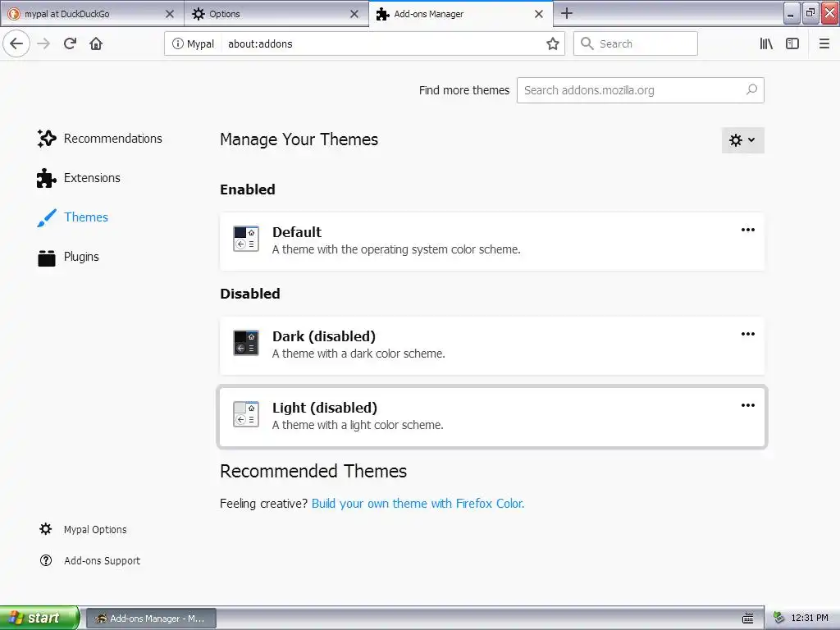The width and height of the screenshot is (840, 630).
Task: Close the Options tab
Action: [x=354, y=14]
